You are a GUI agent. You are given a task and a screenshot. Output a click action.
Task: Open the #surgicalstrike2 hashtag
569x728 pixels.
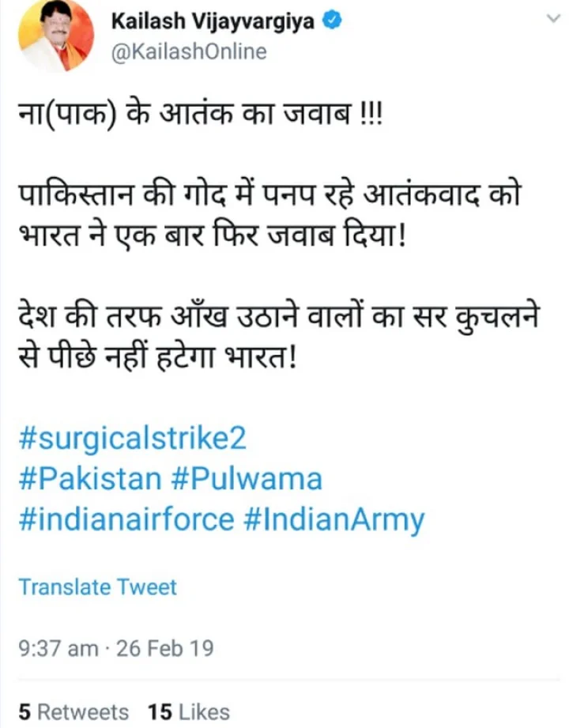click(x=132, y=438)
